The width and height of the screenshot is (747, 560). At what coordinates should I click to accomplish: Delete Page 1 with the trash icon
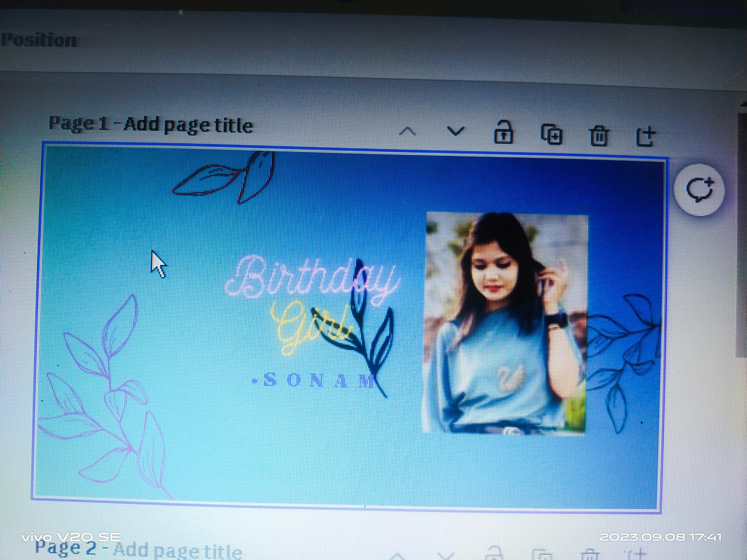pos(599,136)
